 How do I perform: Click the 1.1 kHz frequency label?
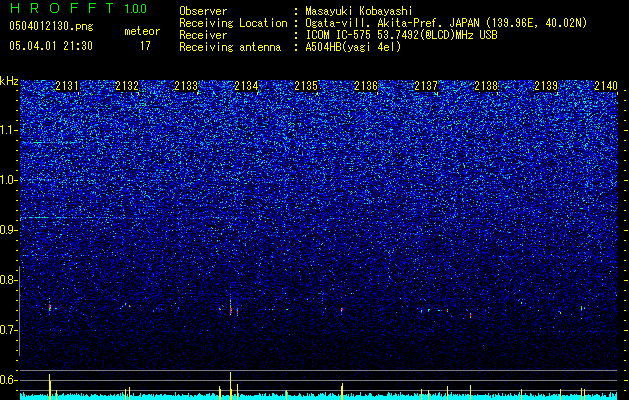tap(9, 130)
